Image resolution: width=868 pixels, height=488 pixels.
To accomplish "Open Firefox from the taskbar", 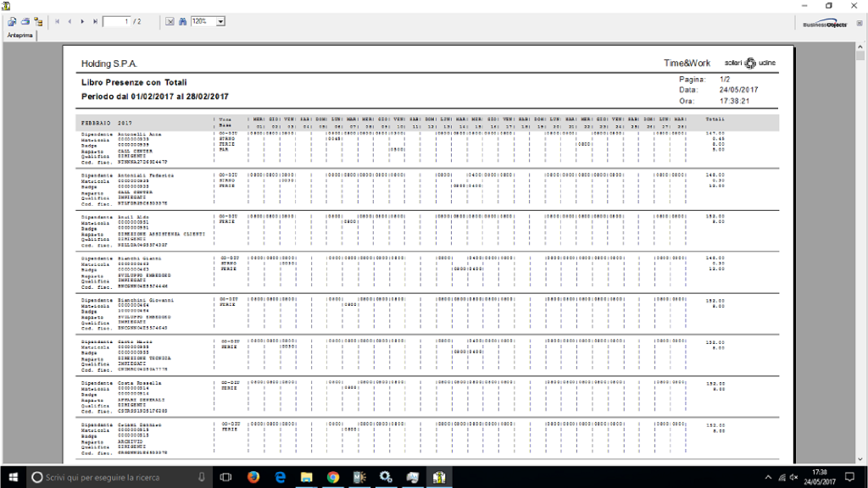I will (x=253, y=477).
